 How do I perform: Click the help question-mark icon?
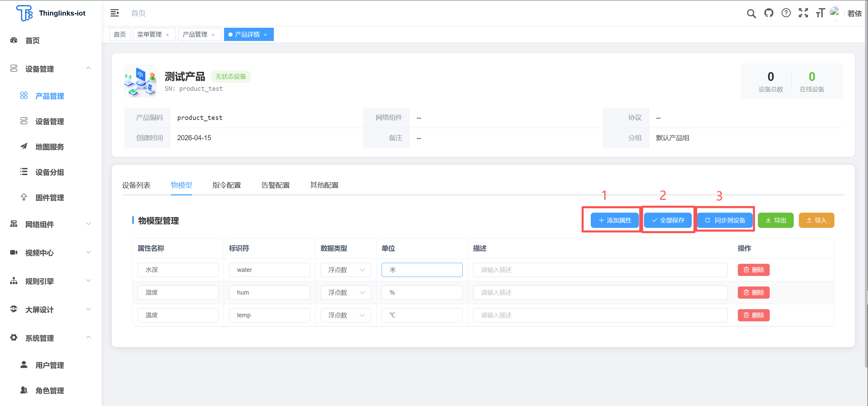[x=786, y=13]
